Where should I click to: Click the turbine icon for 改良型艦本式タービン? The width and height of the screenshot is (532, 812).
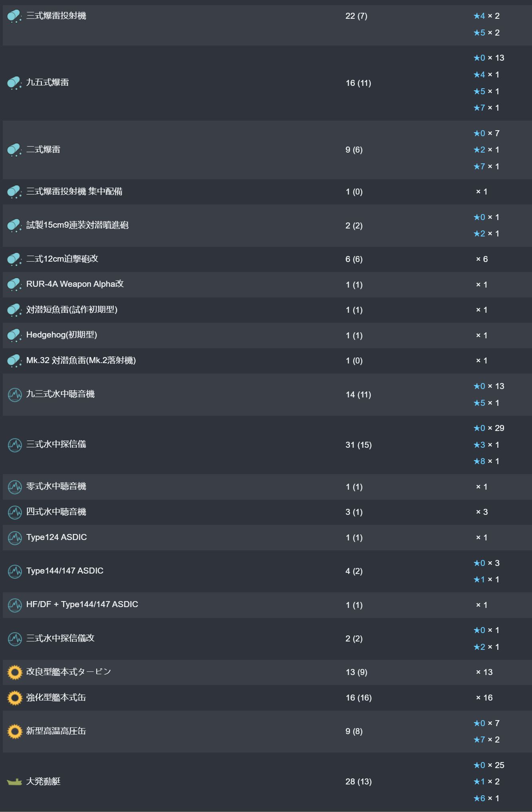click(x=15, y=672)
